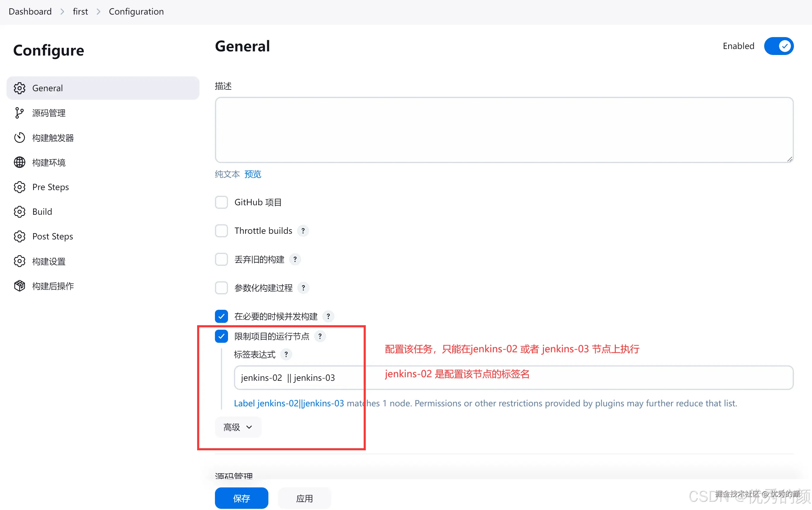Show help for Throttle builds option
This screenshot has width=812, height=510.
tap(303, 230)
